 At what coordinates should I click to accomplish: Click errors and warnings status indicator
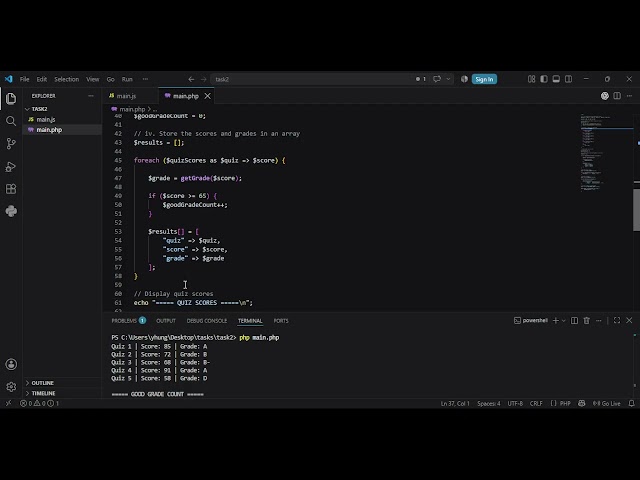point(39,403)
